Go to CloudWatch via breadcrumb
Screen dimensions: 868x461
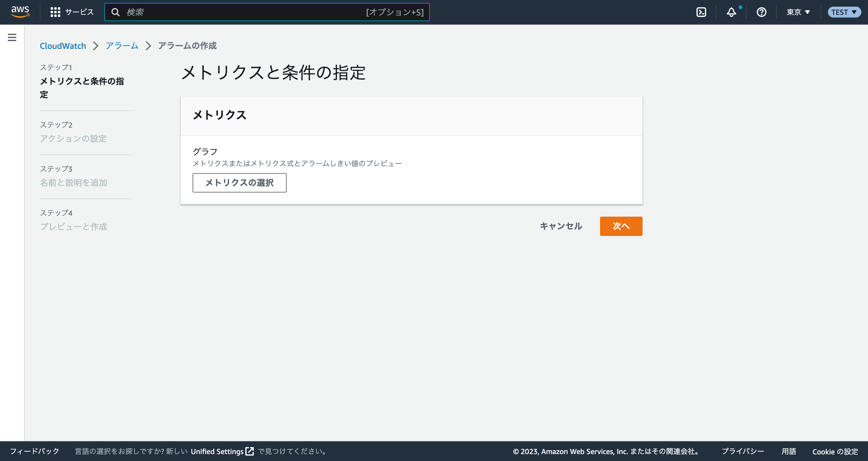[x=63, y=46]
